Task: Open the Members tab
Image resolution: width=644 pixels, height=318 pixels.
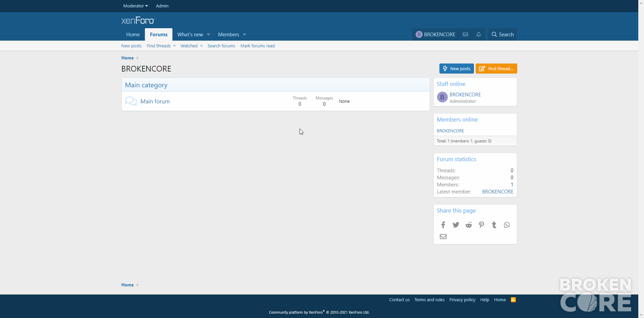Action: tap(228, 34)
